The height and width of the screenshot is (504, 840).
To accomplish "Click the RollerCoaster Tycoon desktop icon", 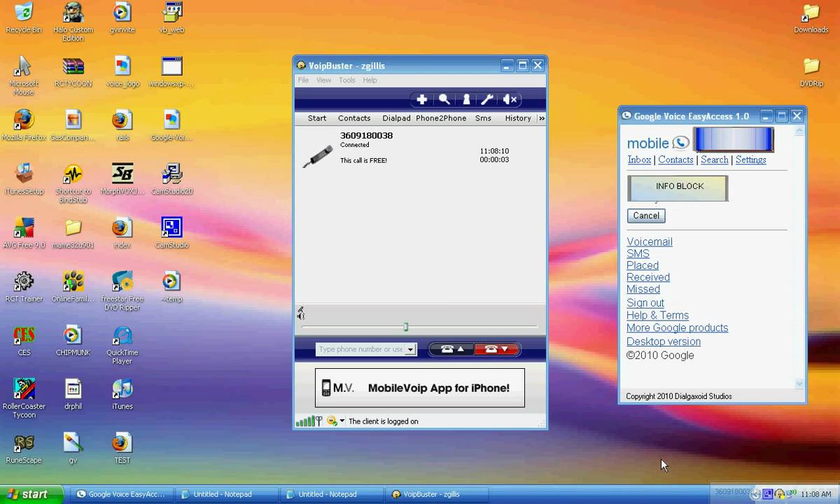I will point(24,398).
